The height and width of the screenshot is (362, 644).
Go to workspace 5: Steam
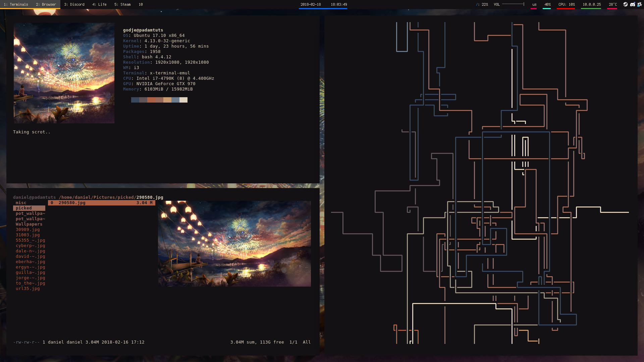click(x=122, y=4)
